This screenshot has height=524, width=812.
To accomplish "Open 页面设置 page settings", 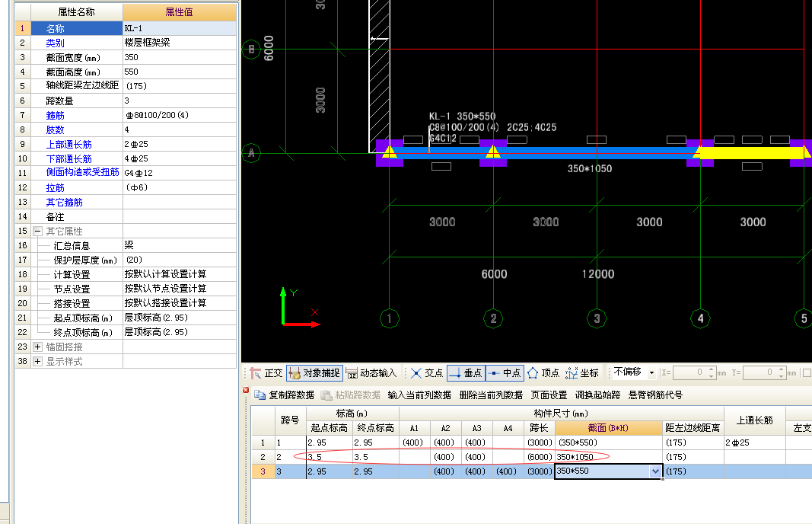I will pyautogui.click(x=549, y=395).
